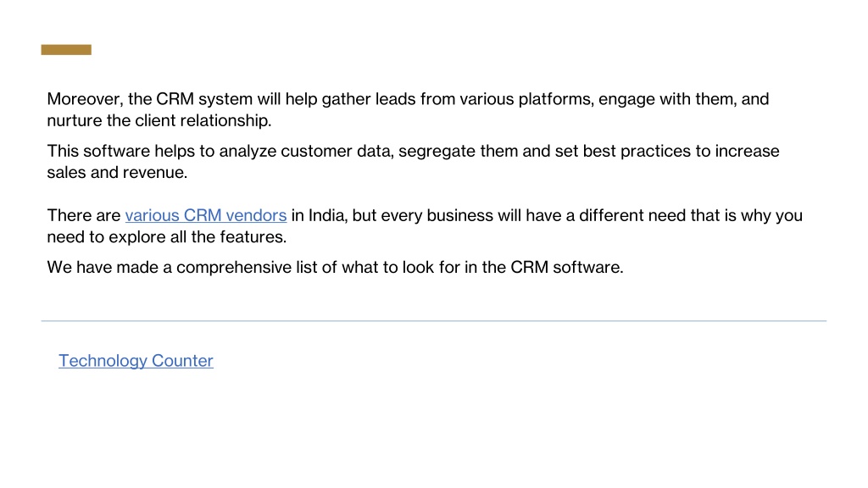Viewport: 868px width, 488px height.
Task: Click the line 'We have made a comprehensive list'
Action: click(x=335, y=267)
